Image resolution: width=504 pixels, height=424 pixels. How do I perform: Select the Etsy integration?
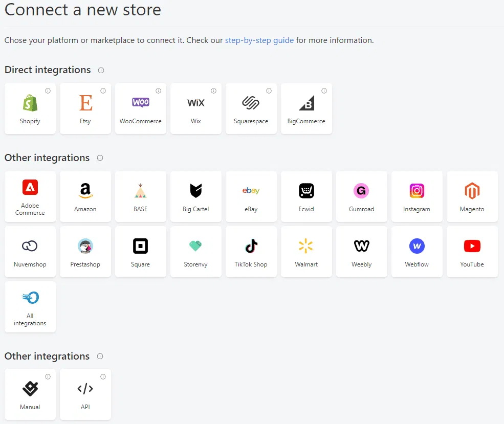click(85, 108)
